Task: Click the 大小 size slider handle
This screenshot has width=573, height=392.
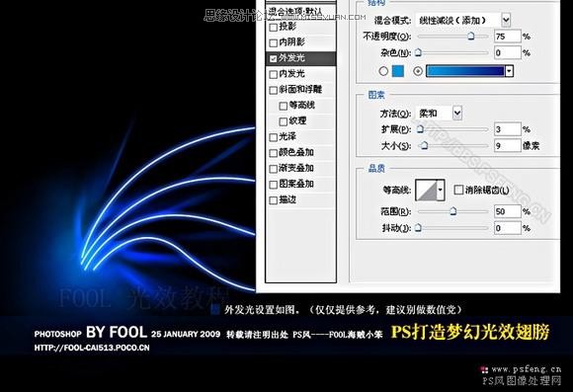Action: tap(424, 145)
